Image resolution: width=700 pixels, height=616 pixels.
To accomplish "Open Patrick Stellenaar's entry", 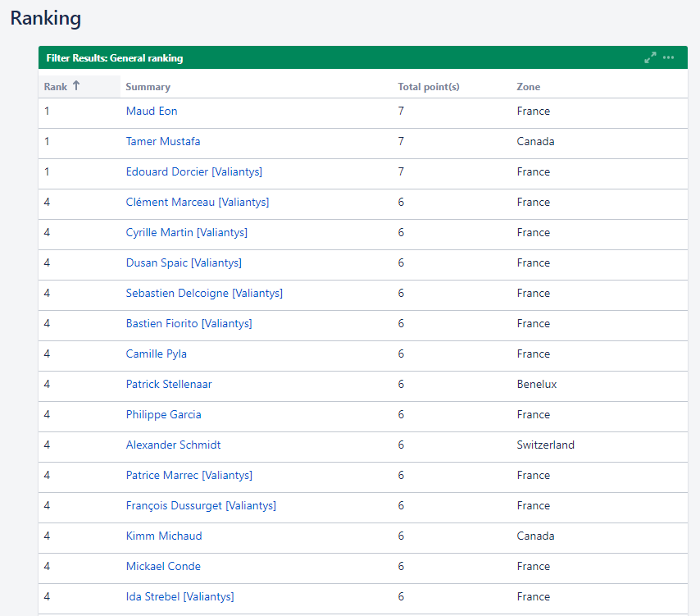I will [169, 384].
